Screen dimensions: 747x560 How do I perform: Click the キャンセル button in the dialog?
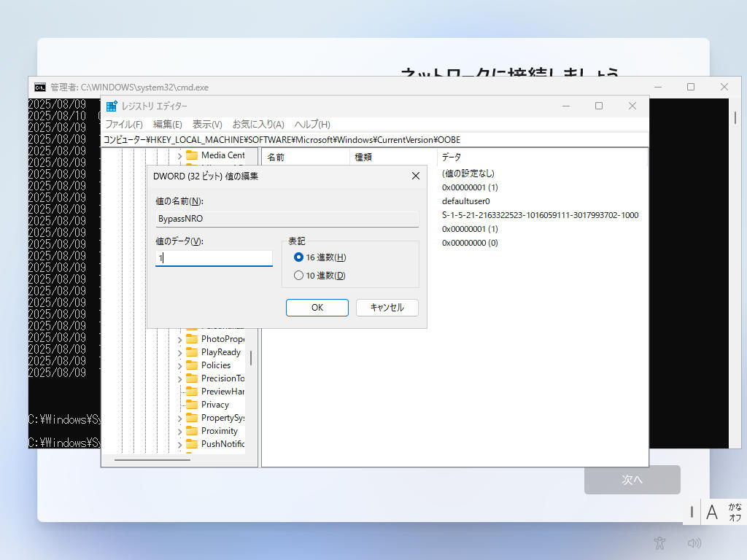coord(387,308)
